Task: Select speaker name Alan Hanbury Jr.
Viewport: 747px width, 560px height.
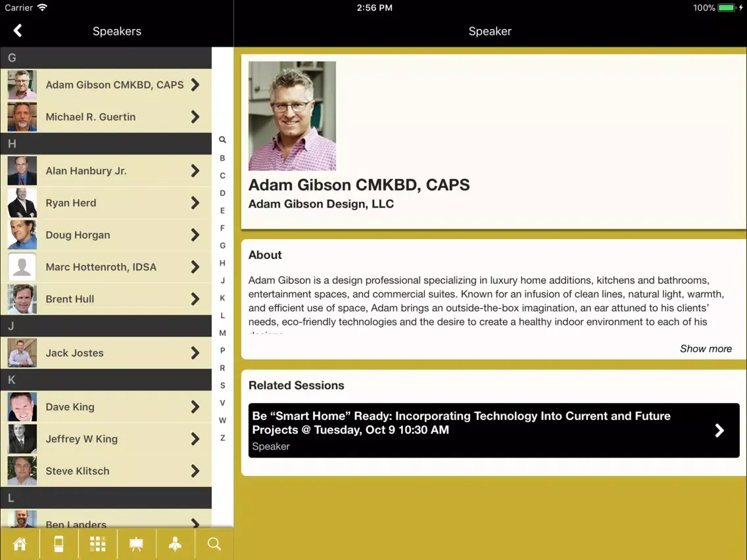Action: click(86, 170)
